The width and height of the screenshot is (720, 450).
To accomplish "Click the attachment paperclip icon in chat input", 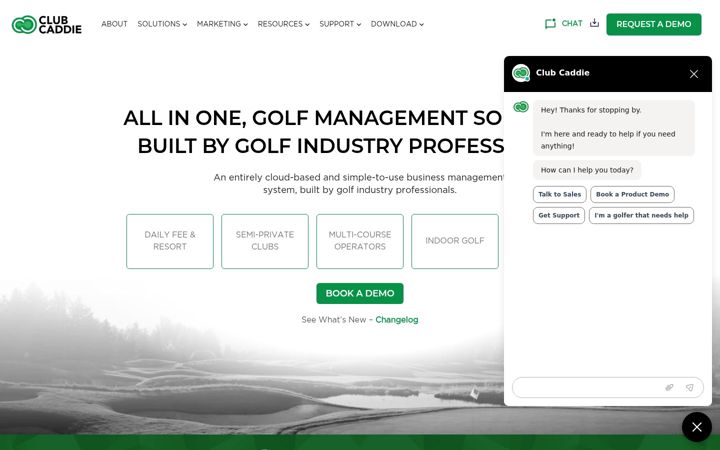I will pyautogui.click(x=669, y=388).
